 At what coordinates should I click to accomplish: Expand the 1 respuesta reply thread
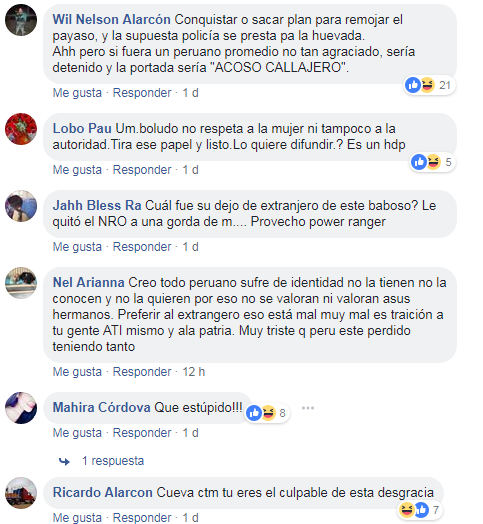[113, 461]
